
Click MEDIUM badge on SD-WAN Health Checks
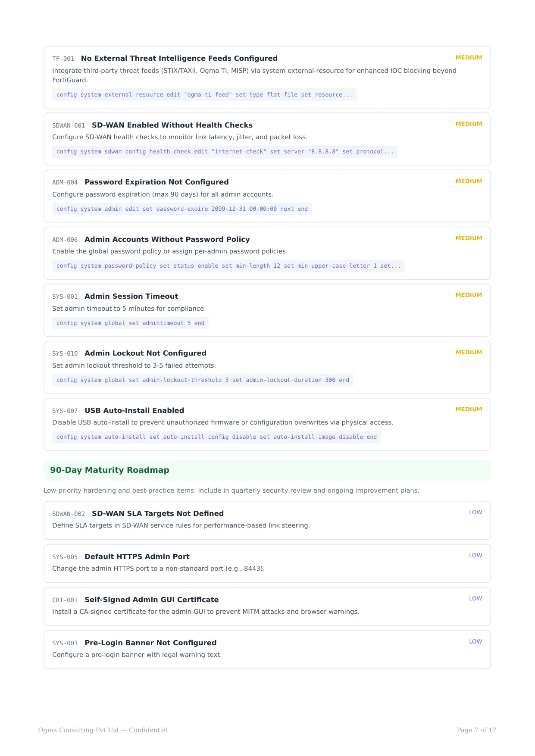[469, 124]
